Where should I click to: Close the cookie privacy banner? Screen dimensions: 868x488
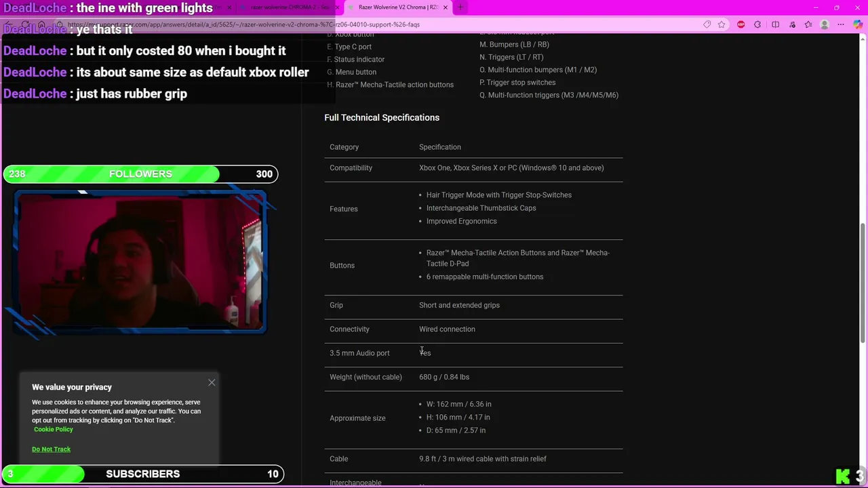pyautogui.click(x=212, y=383)
